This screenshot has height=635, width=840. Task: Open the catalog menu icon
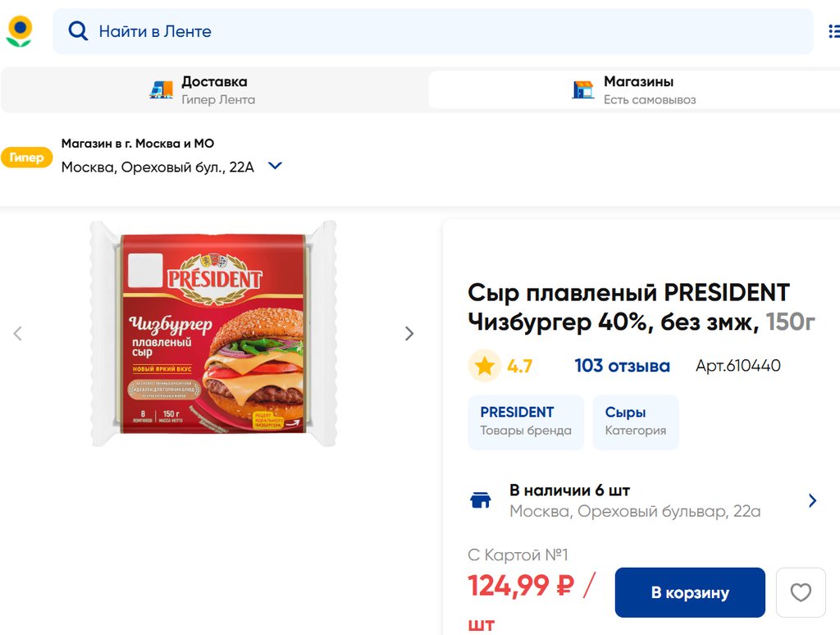(833, 31)
